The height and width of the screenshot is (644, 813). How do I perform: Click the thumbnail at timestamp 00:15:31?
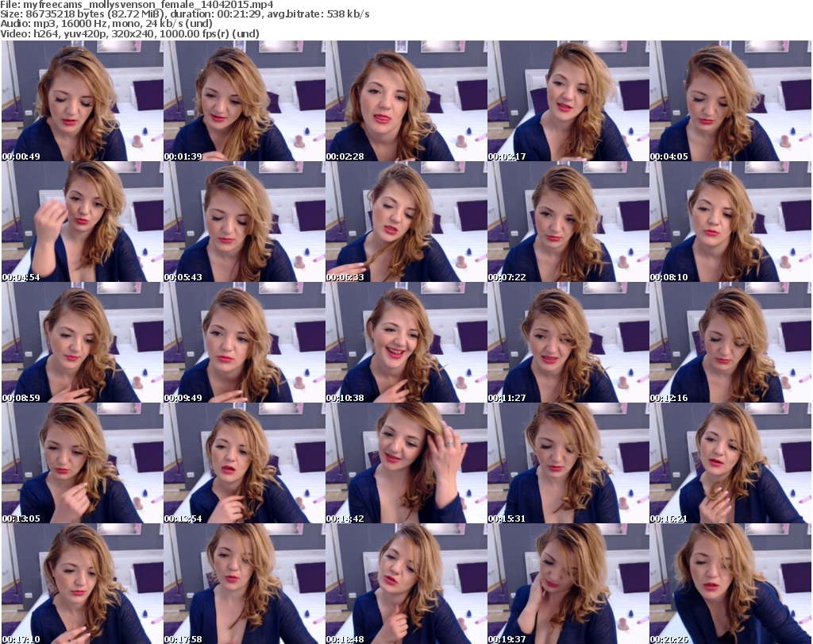tap(568, 463)
